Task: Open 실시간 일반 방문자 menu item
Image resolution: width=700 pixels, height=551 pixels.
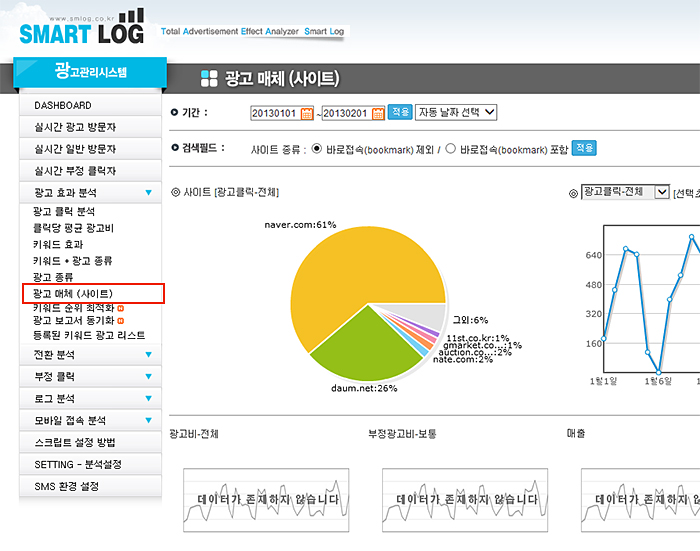Action: coord(90,149)
